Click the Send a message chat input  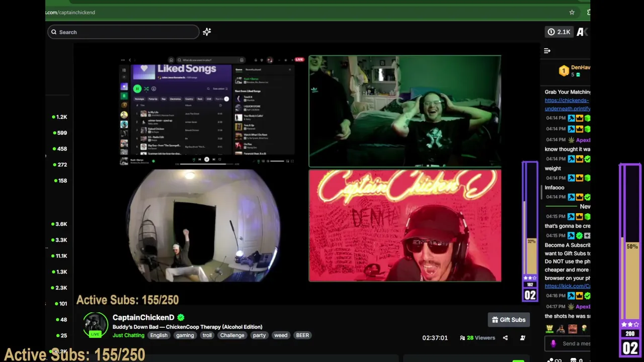point(568,343)
